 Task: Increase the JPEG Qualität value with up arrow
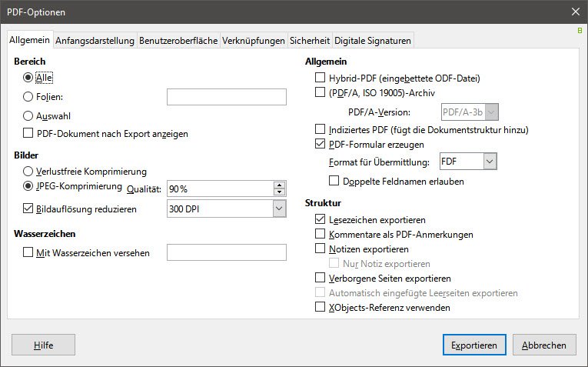[279, 185]
